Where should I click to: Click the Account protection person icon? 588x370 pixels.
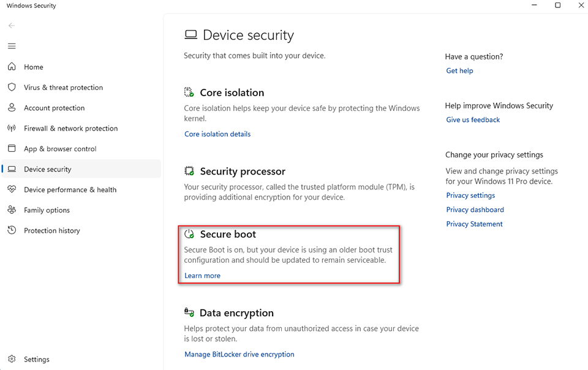click(x=12, y=108)
